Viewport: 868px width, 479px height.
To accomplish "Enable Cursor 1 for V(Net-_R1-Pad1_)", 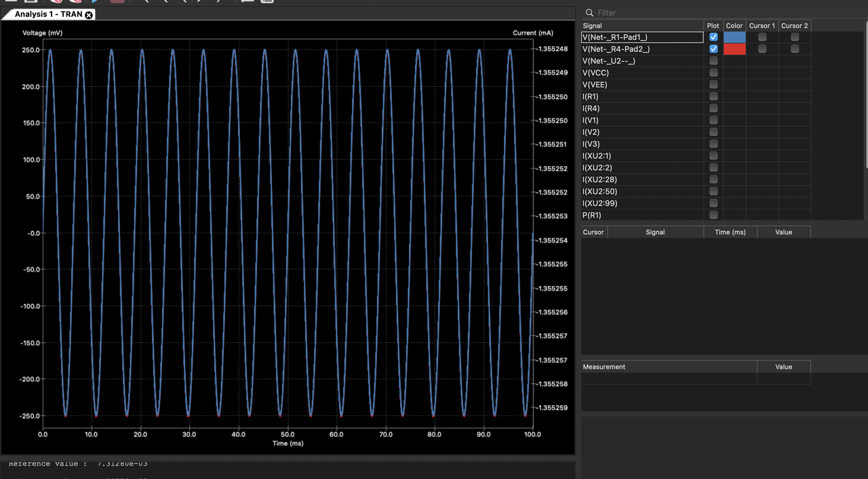I will coord(762,37).
